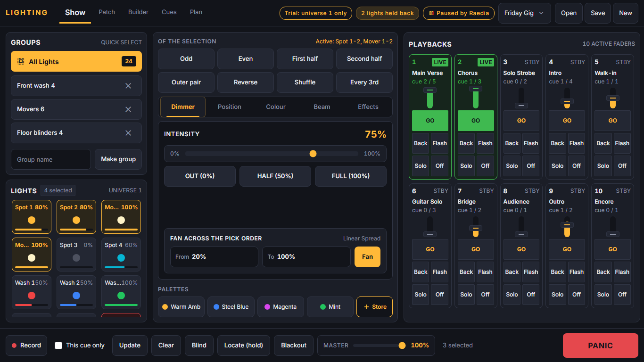This screenshot has height=362, width=644.
Task: Choose First half of the selection
Action: tap(305, 59)
